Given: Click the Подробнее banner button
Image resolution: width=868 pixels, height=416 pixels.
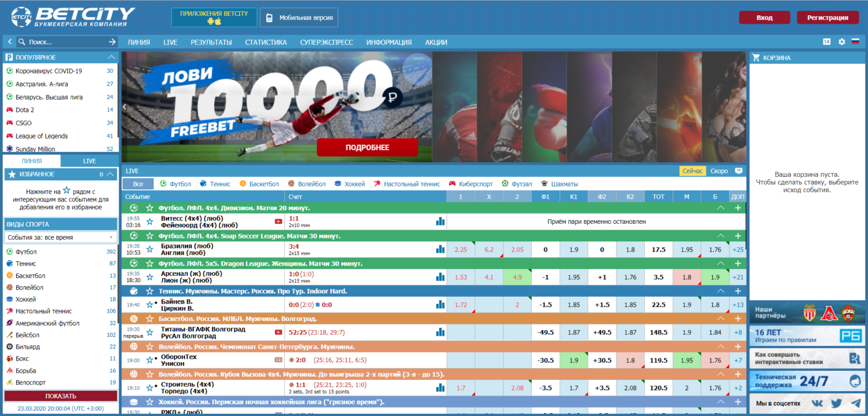Looking at the screenshot, I should point(367,148).
